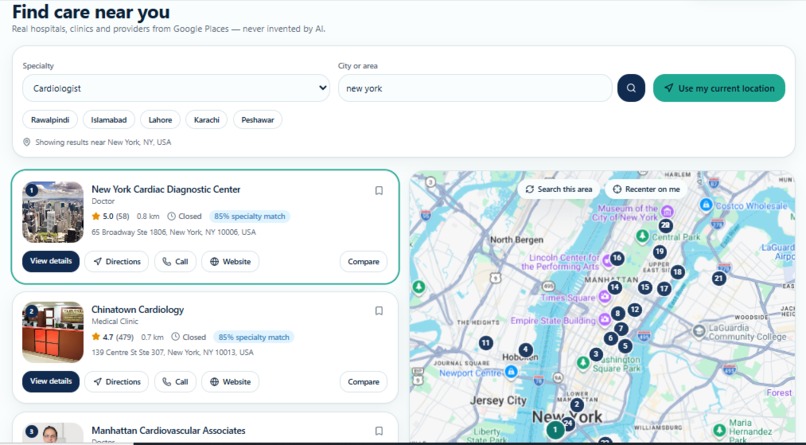The height and width of the screenshot is (445, 806).
Task: Click Recenter on me on map
Action: [x=646, y=189]
